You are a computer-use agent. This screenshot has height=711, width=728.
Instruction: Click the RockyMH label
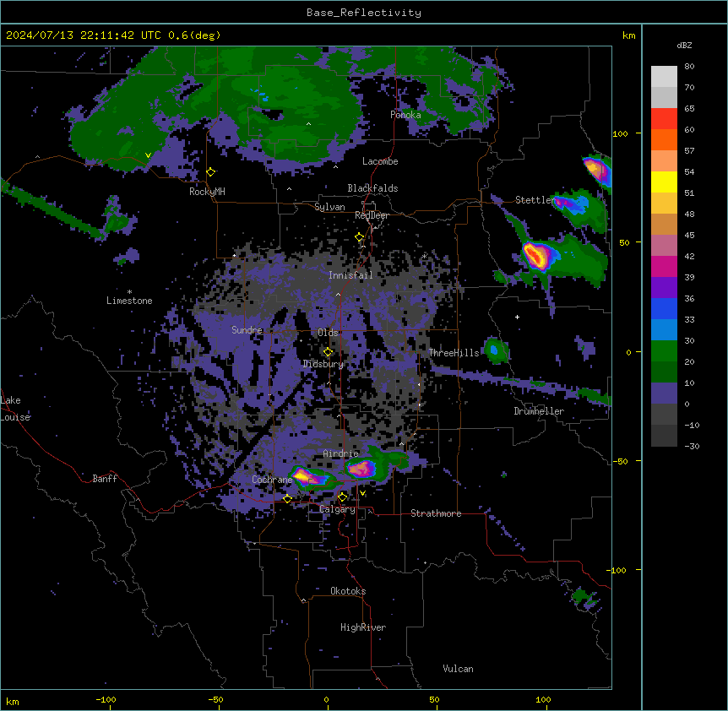207,192
